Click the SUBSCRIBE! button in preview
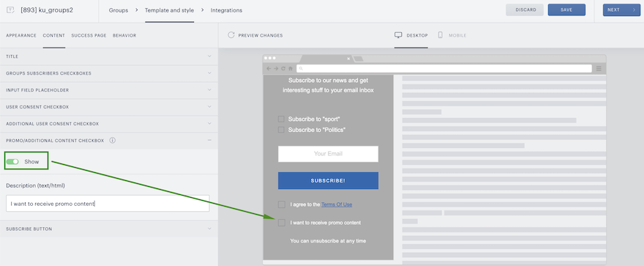This screenshot has width=644, height=266. 328,180
